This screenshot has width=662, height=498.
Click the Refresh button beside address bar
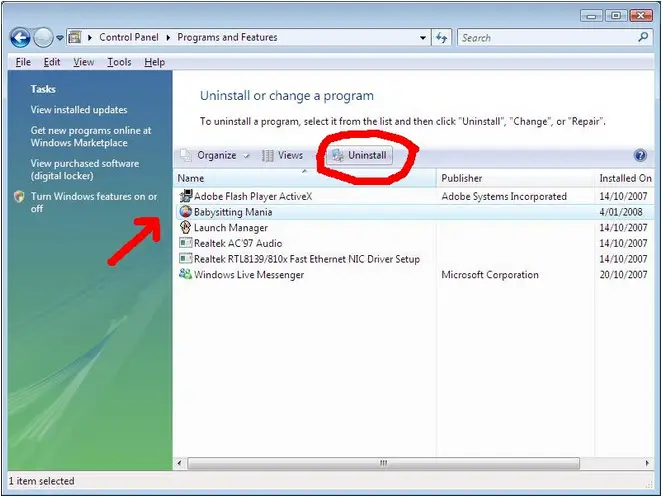(x=442, y=38)
